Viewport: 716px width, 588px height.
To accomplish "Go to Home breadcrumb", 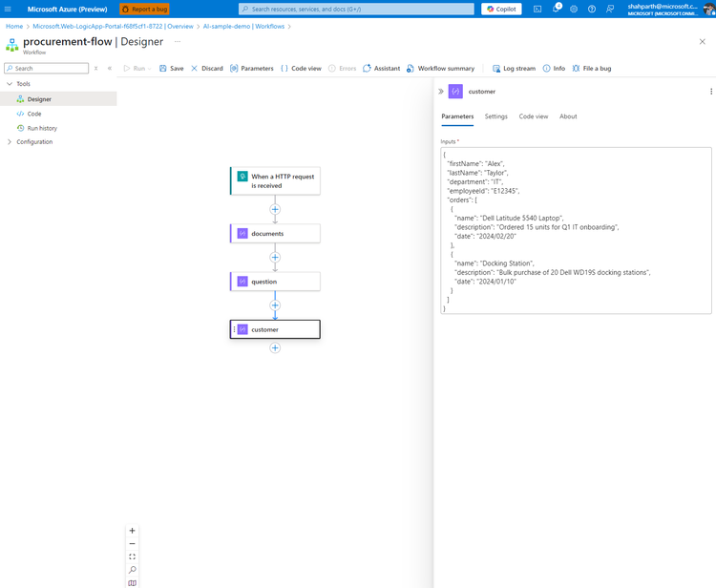I will point(14,27).
